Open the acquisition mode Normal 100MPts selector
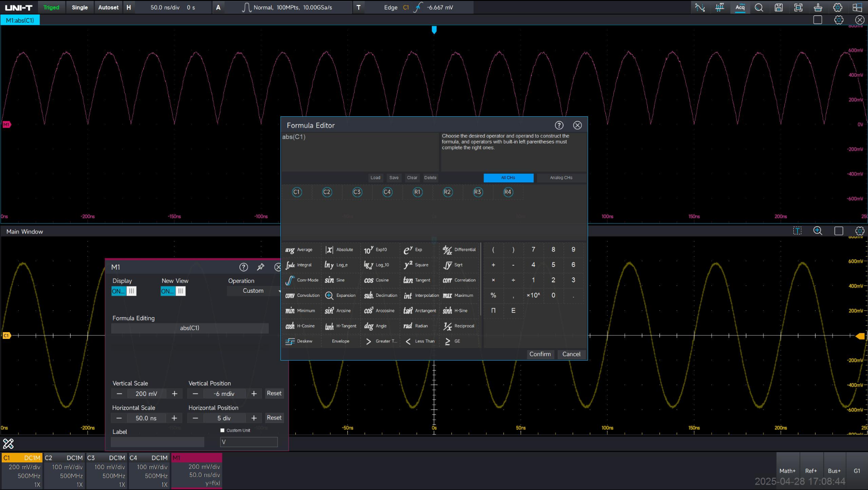Image resolution: width=868 pixels, height=490 pixels. [x=288, y=7]
